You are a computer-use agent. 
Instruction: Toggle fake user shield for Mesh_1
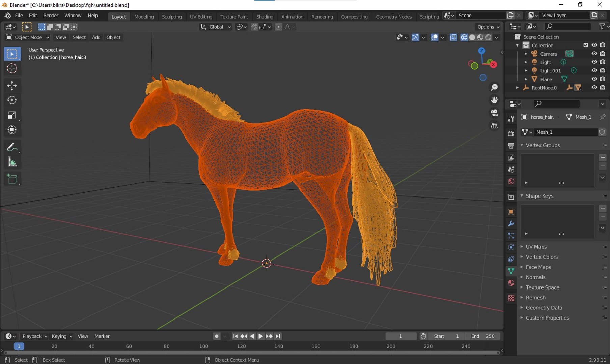[602, 132]
